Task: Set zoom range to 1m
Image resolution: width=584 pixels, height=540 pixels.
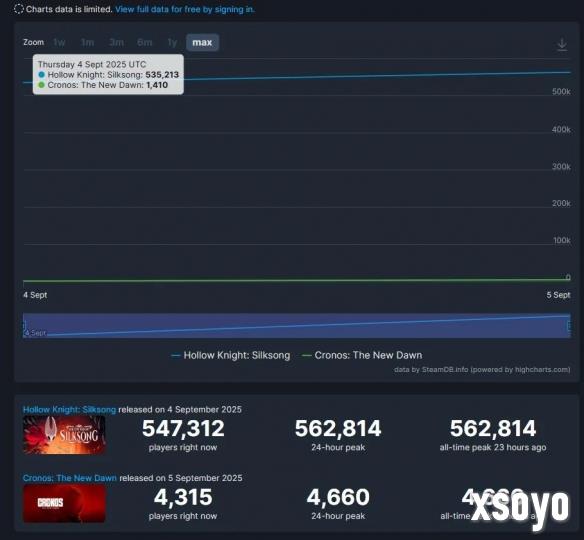Action: click(x=88, y=42)
